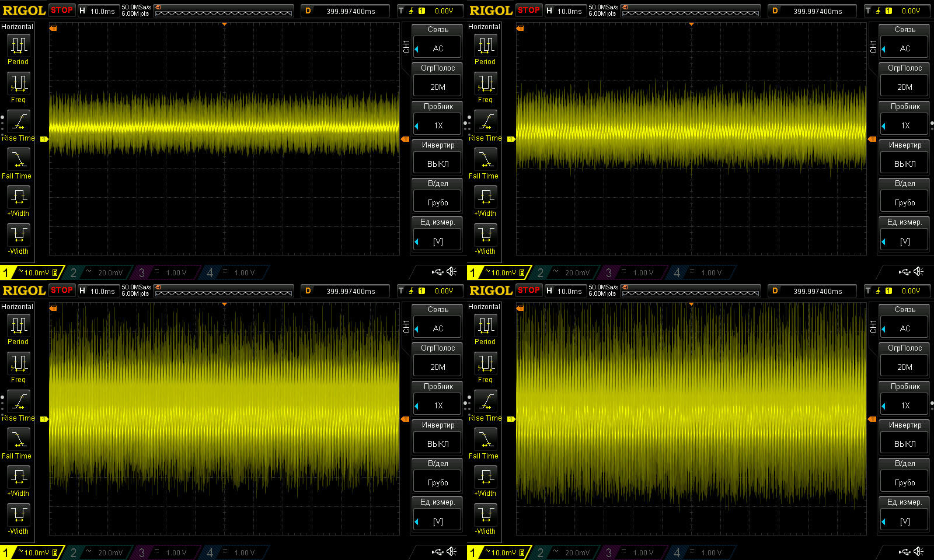Select the Period measurement icon in top-left scope
934x560 pixels.
tap(19, 45)
